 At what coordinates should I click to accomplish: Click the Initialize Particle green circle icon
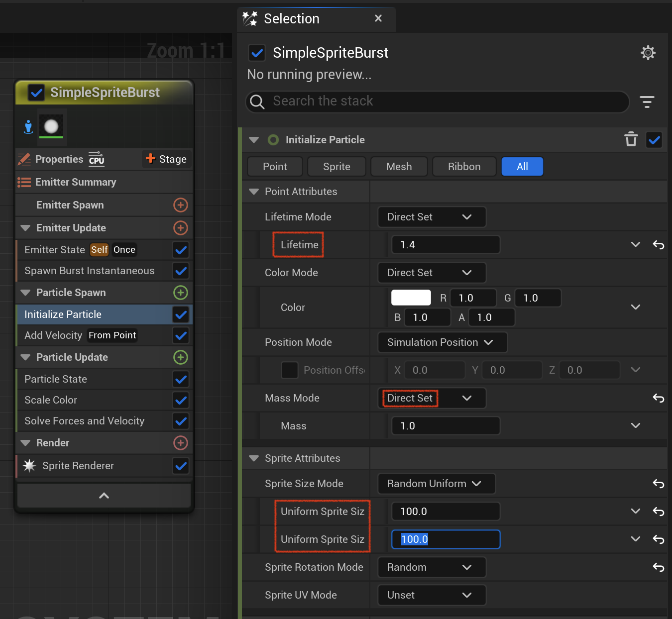(273, 140)
